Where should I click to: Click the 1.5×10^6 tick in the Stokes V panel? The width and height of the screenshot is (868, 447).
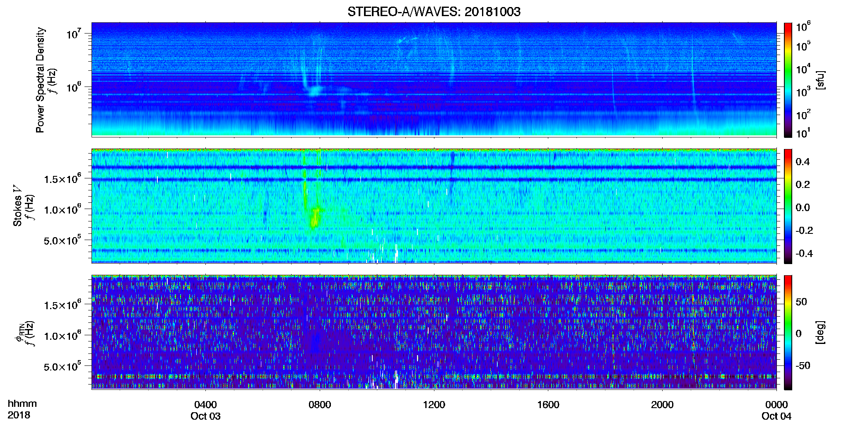[63, 178]
